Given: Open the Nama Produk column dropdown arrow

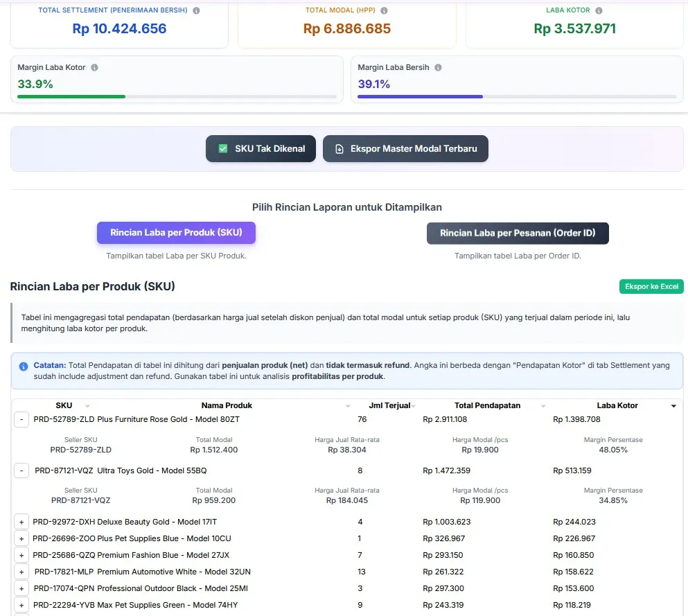Looking at the screenshot, I should pyautogui.click(x=348, y=406).
